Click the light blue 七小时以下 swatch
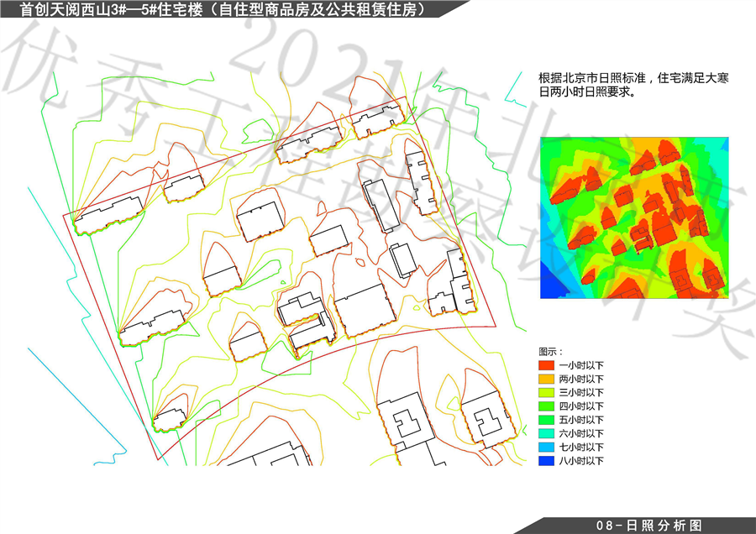Viewport: 756px width, 534px height. coord(545,448)
